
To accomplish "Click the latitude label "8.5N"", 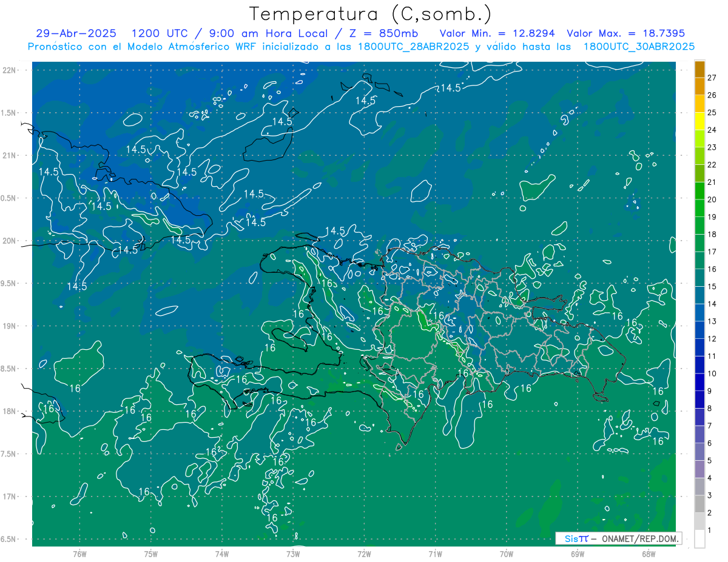I will [x=8, y=369].
